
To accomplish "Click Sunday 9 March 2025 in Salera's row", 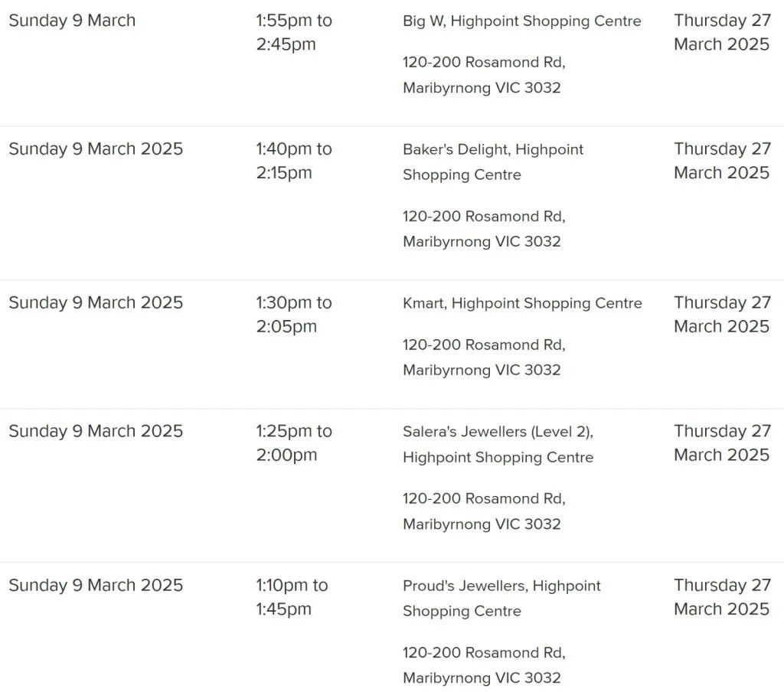I will [x=96, y=431].
